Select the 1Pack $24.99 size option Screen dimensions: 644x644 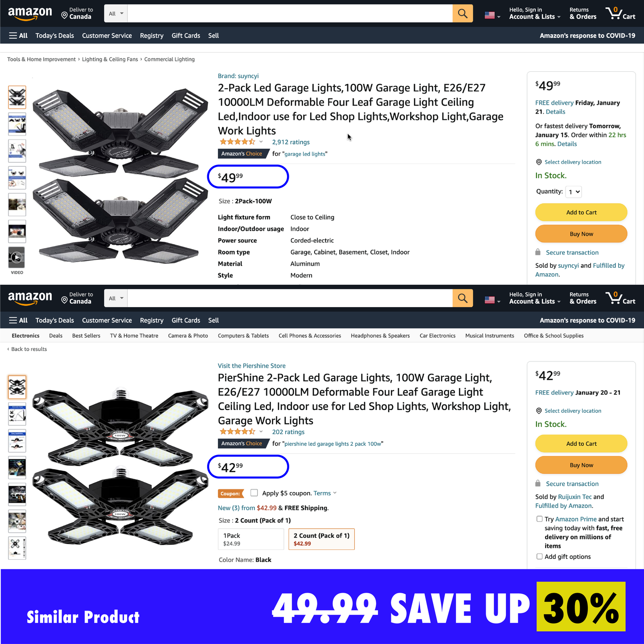tap(250, 539)
